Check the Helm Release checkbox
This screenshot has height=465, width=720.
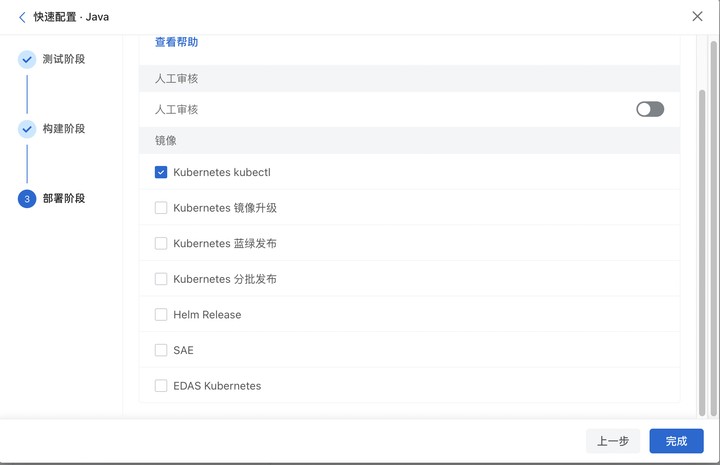[161, 314]
